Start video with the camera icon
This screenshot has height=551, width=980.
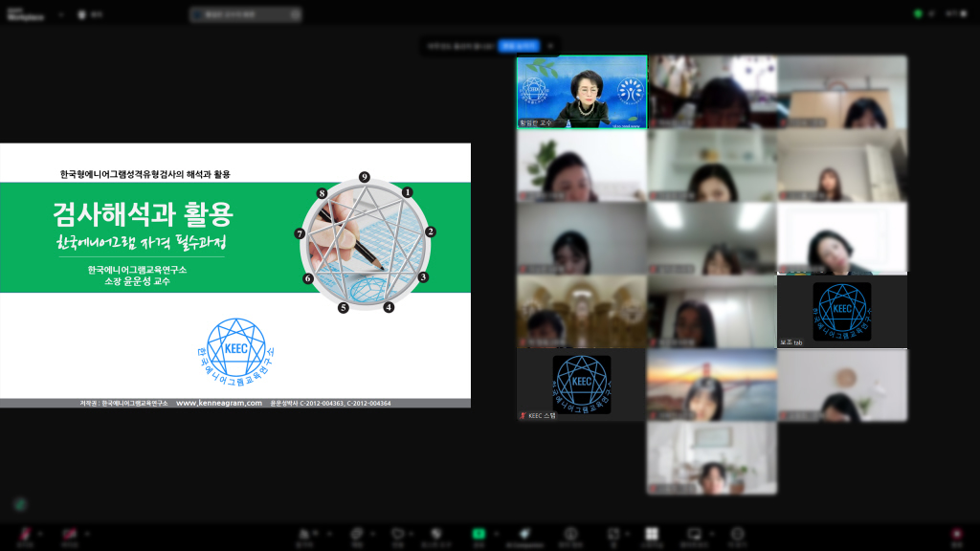(x=69, y=536)
